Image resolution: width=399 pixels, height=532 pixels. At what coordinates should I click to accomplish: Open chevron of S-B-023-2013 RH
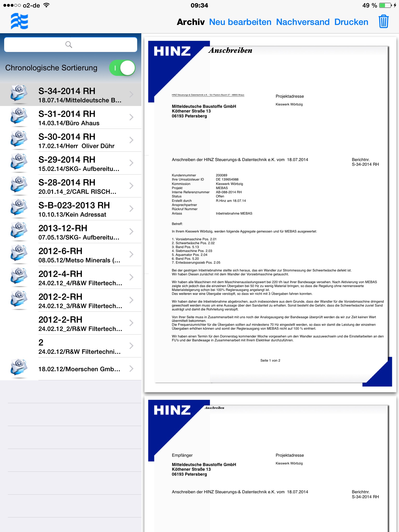coord(131,209)
